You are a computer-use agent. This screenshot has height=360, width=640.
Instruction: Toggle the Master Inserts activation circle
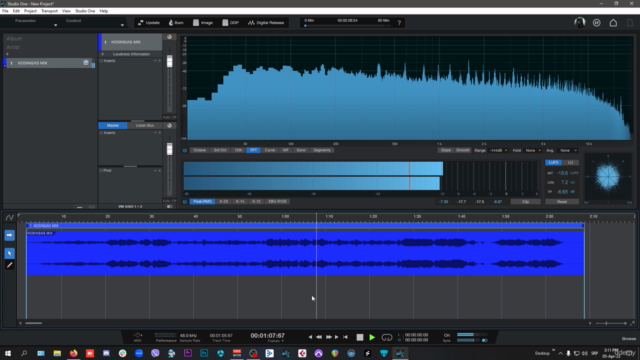point(101,133)
